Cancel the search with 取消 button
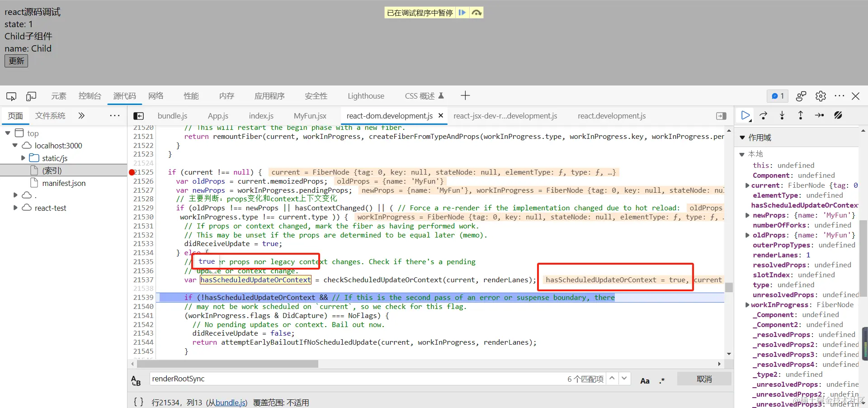 [x=704, y=379]
